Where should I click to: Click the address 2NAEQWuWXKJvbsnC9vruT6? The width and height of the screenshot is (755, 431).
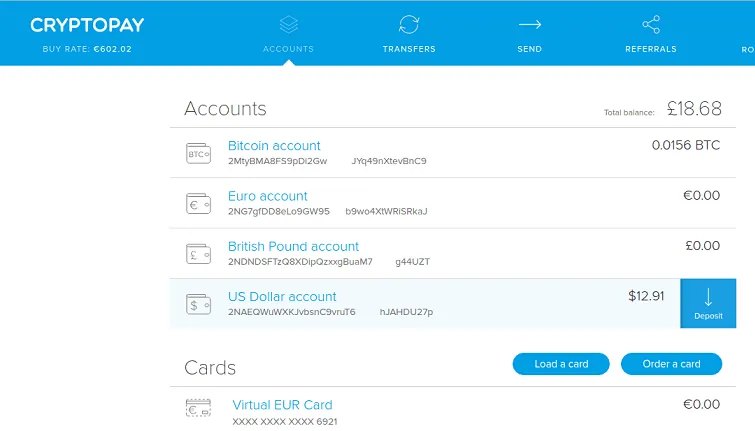[292, 312]
